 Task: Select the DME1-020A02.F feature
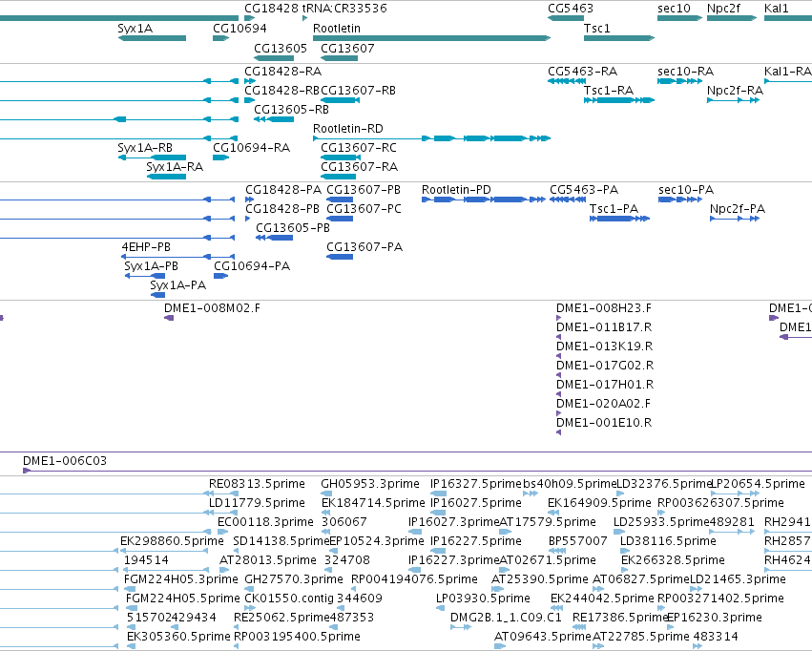pyautogui.click(x=559, y=414)
